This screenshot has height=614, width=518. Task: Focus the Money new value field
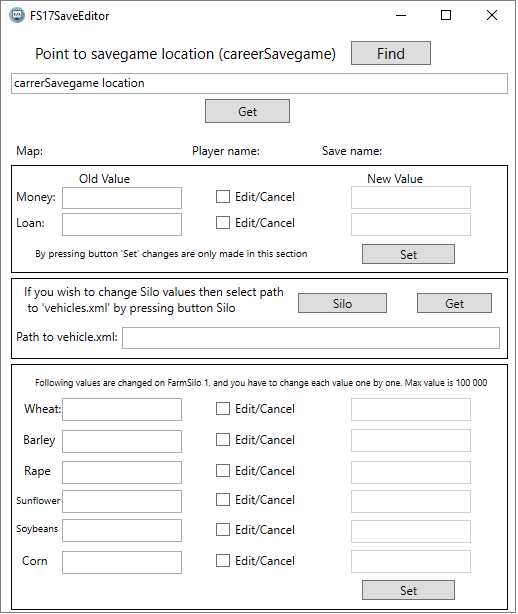411,198
